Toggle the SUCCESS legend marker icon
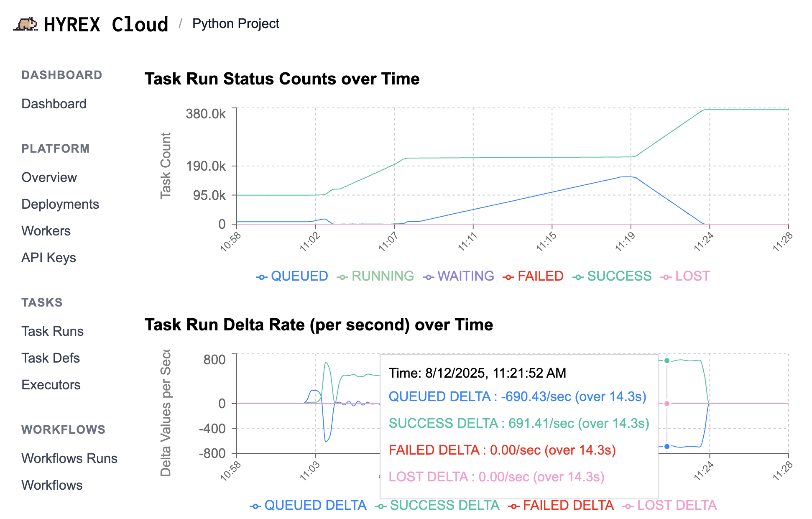This screenshot has height=519, width=812. click(578, 277)
